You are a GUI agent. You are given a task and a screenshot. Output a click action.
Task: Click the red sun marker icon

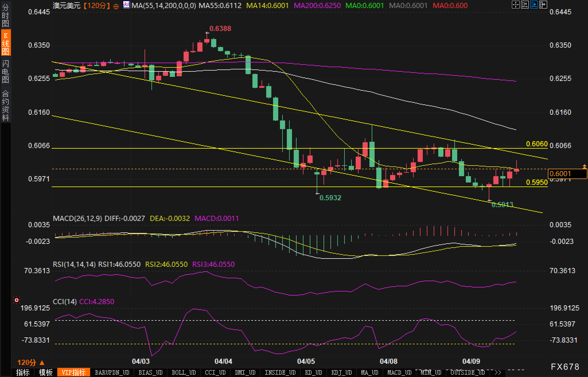point(17,300)
